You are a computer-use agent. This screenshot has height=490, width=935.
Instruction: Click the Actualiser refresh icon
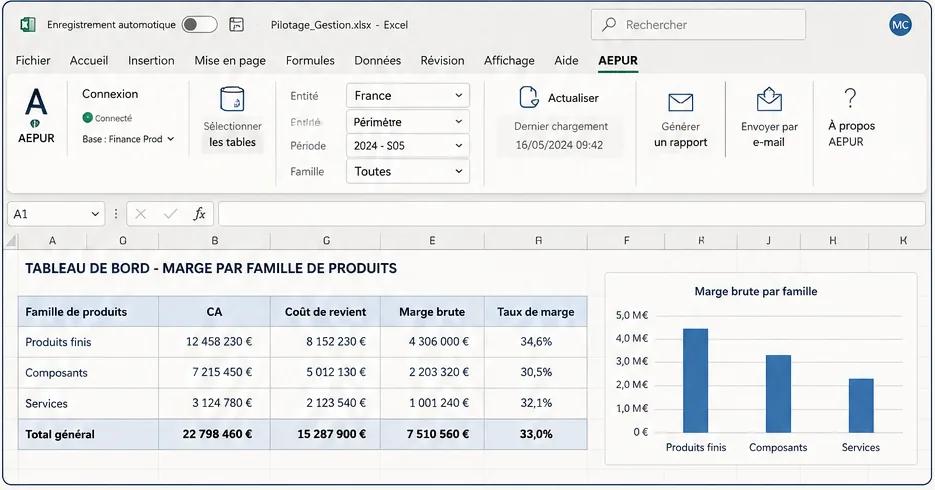click(528, 97)
